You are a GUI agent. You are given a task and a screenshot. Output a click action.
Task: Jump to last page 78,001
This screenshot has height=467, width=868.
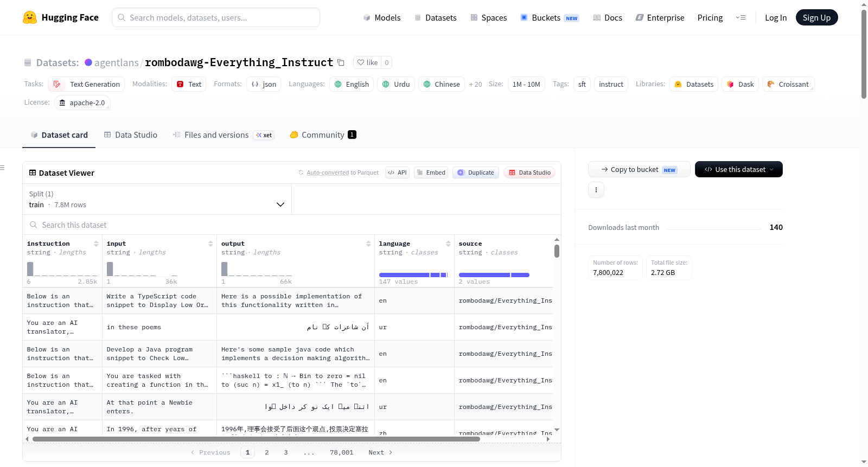click(x=342, y=452)
